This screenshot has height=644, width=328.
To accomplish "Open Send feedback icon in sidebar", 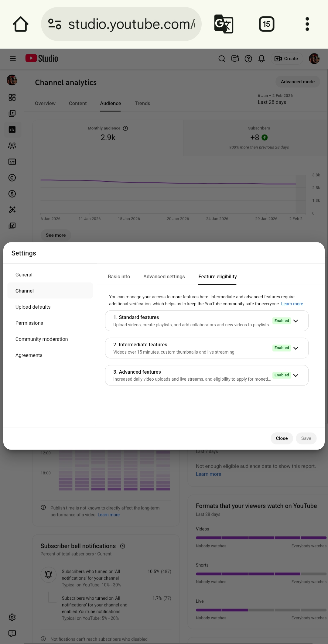I will [12, 633].
